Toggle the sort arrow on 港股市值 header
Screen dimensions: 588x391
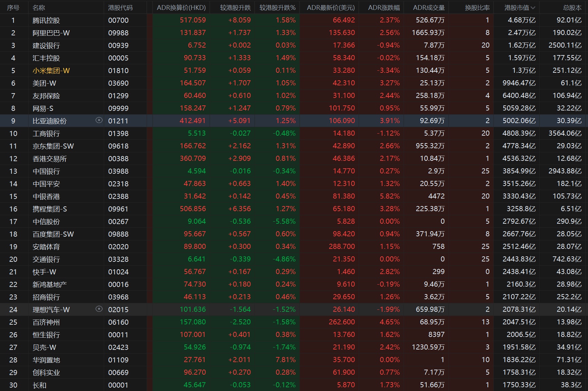click(x=533, y=8)
